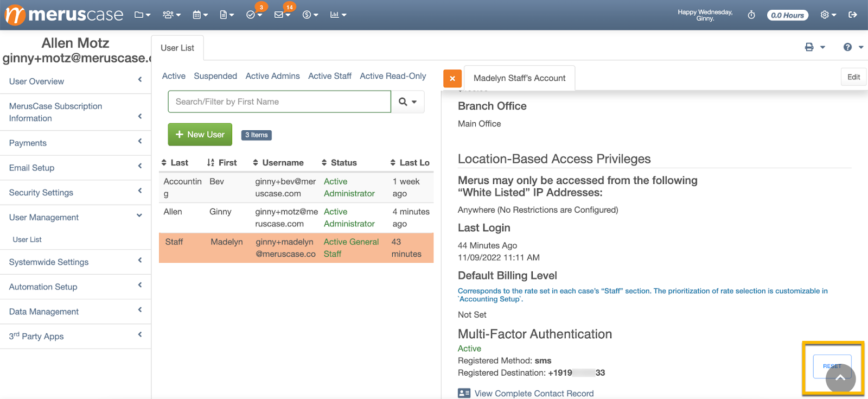868x399 pixels.
Task: Click the Reset MFA button
Action: [x=832, y=366]
